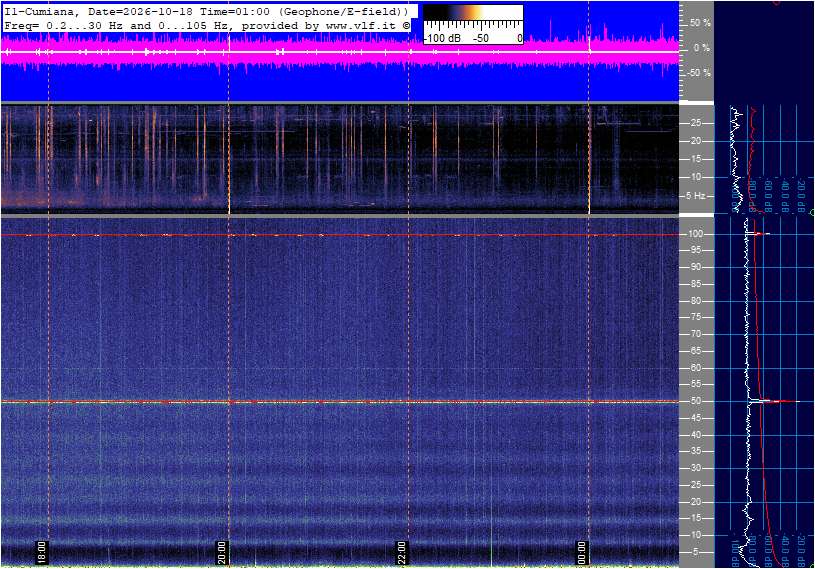This screenshot has width=815, height=569.
Task: Click the 100 Hz peak in the spectrum graph
Action: (x=758, y=234)
